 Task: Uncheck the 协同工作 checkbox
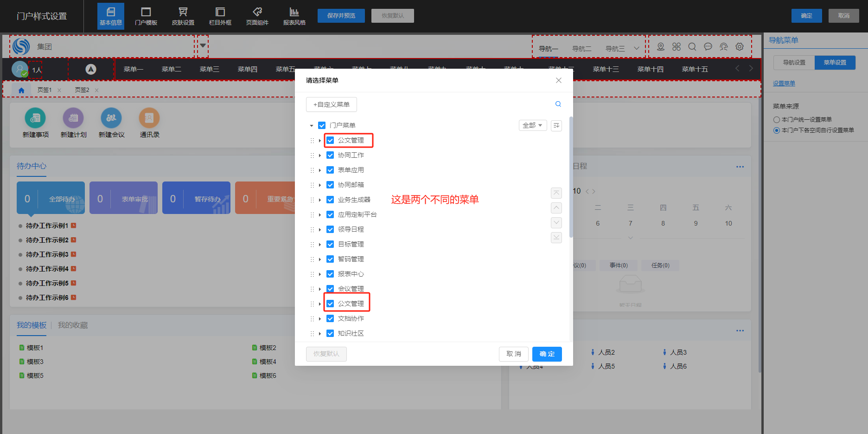pos(330,155)
